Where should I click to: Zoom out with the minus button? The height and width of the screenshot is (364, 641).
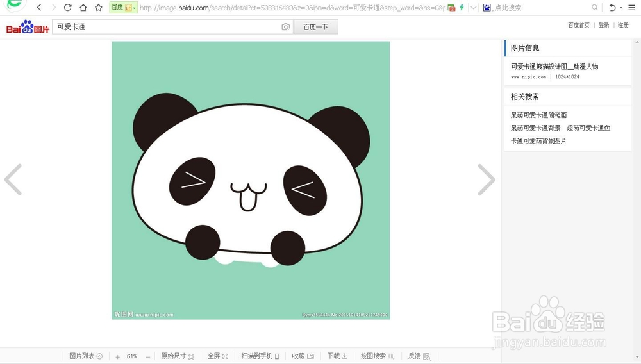click(x=148, y=357)
